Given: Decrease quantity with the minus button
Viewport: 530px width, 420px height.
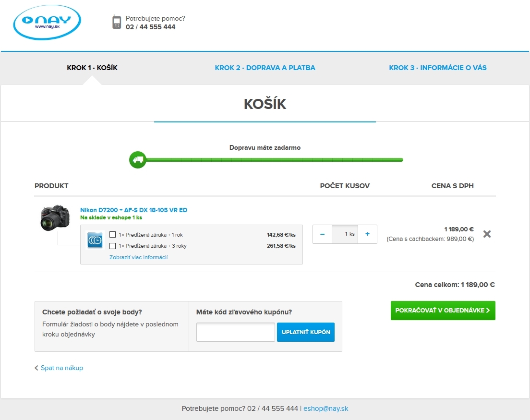Looking at the screenshot, I should tap(323, 234).
